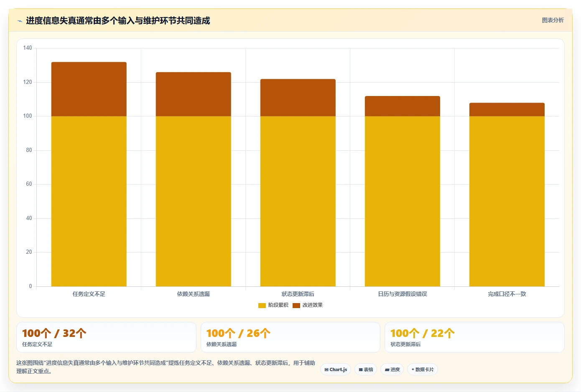This screenshot has height=392, width=581.
Task: Click the chart description paragraph below the stat cards
Action: pyautogui.click(x=166, y=367)
